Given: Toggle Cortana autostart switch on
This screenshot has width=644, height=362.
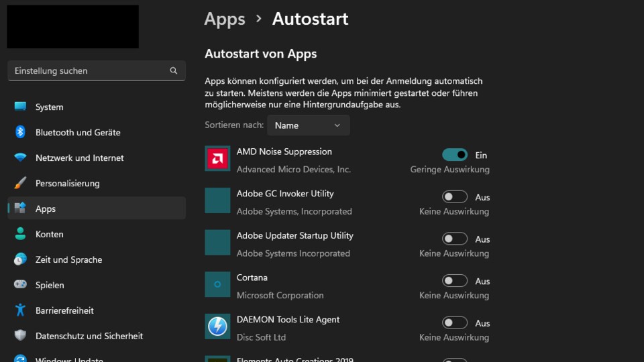Looking at the screenshot, I should (x=455, y=281).
